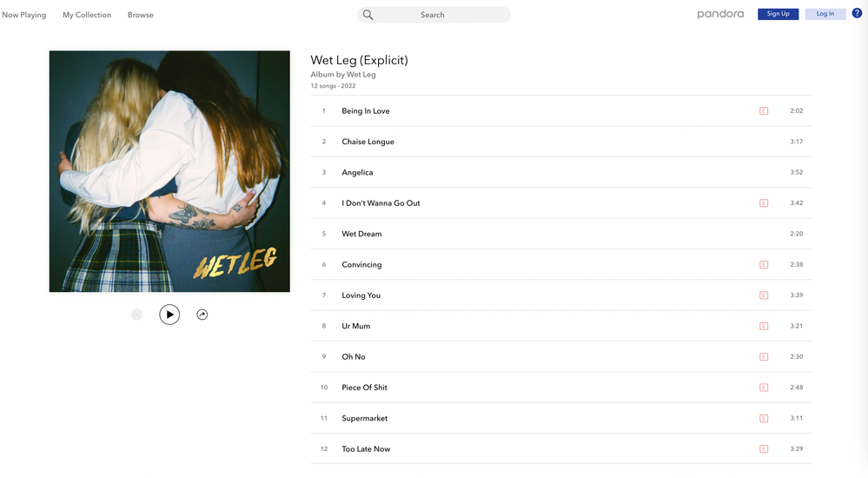Screen dimensions: 868x478
Task: Click the Log In button
Action: 825,14
